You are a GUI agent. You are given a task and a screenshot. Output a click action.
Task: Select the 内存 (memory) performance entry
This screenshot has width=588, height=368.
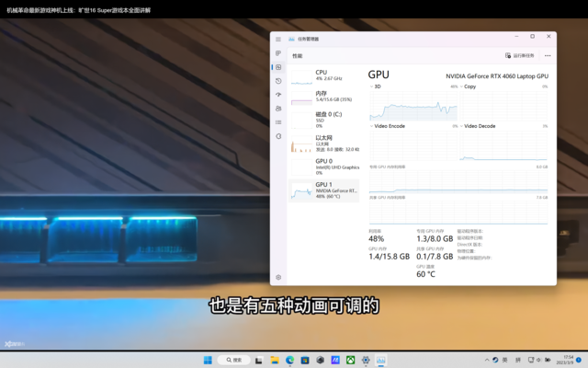[x=324, y=97]
